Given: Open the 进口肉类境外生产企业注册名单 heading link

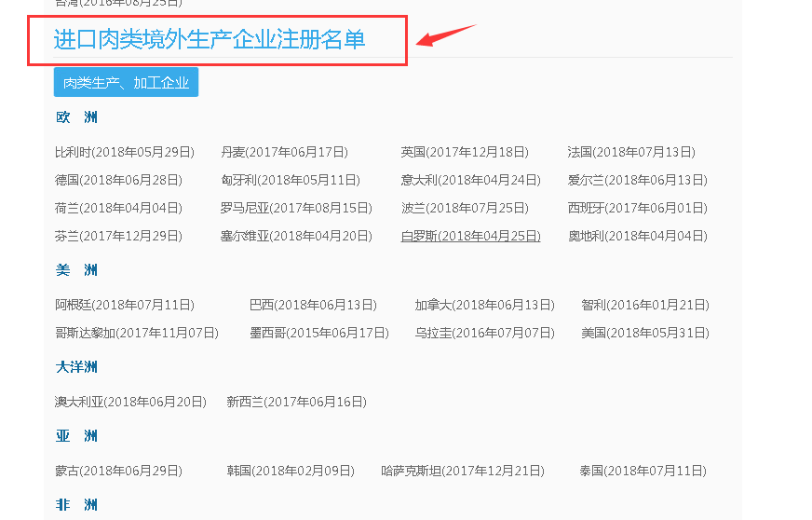Looking at the screenshot, I should point(210,40).
